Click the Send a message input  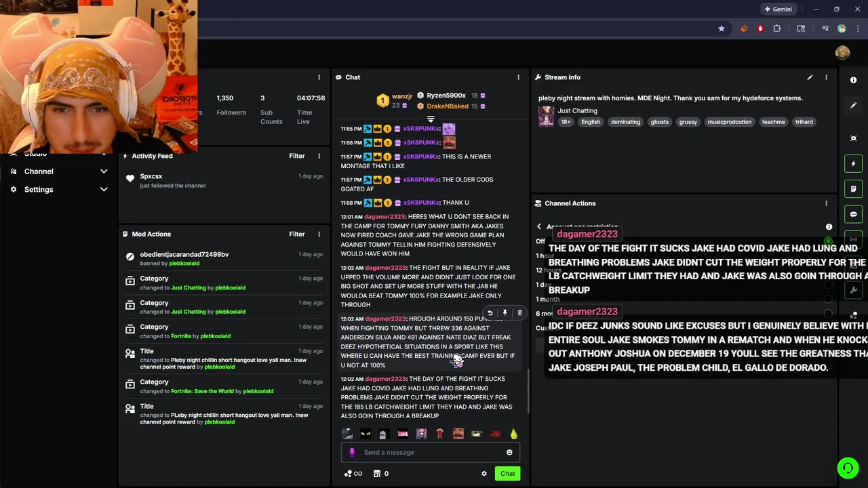tap(431, 452)
